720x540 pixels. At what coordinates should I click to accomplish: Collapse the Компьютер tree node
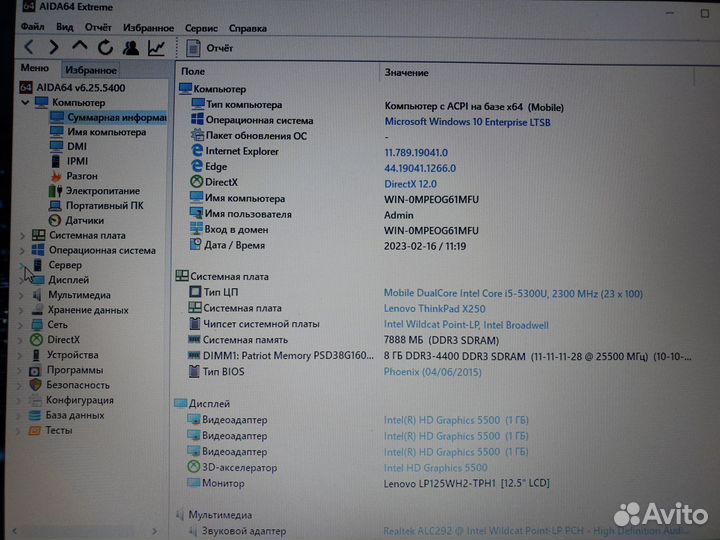[25, 102]
